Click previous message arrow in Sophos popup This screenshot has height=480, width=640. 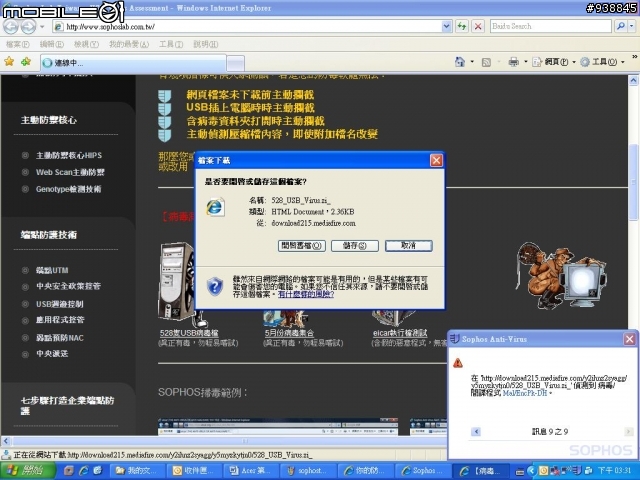tap(476, 431)
